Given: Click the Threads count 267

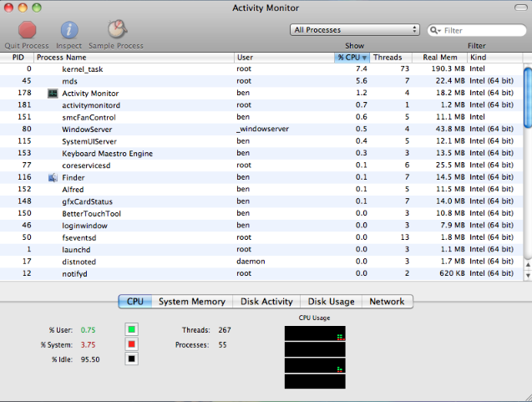Looking at the screenshot, I should pyautogui.click(x=225, y=330).
